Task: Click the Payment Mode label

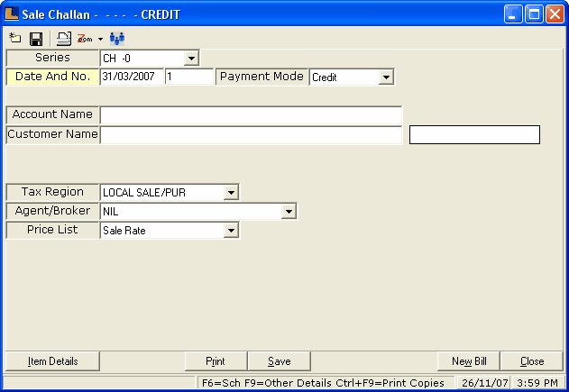Action: tap(262, 77)
